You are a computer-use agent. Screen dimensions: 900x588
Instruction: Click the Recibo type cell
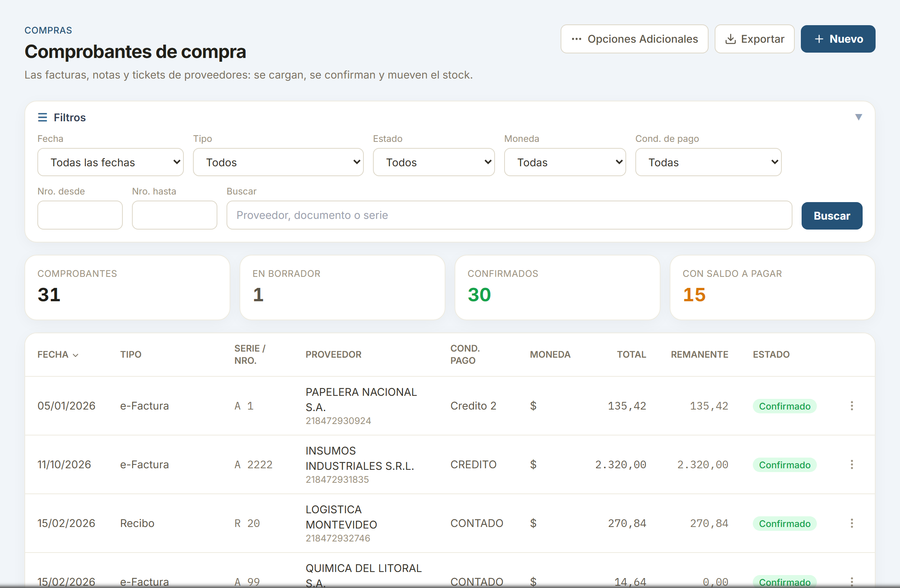pyautogui.click(x=137, y=523)
